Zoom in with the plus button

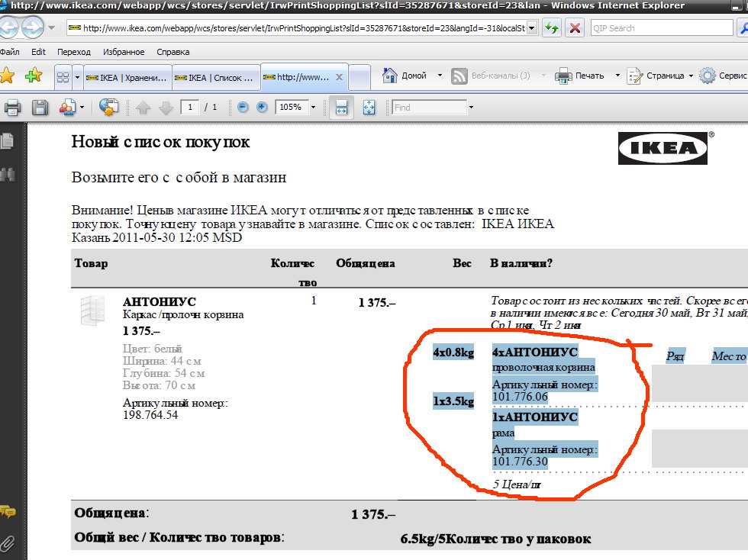point(262,108)
